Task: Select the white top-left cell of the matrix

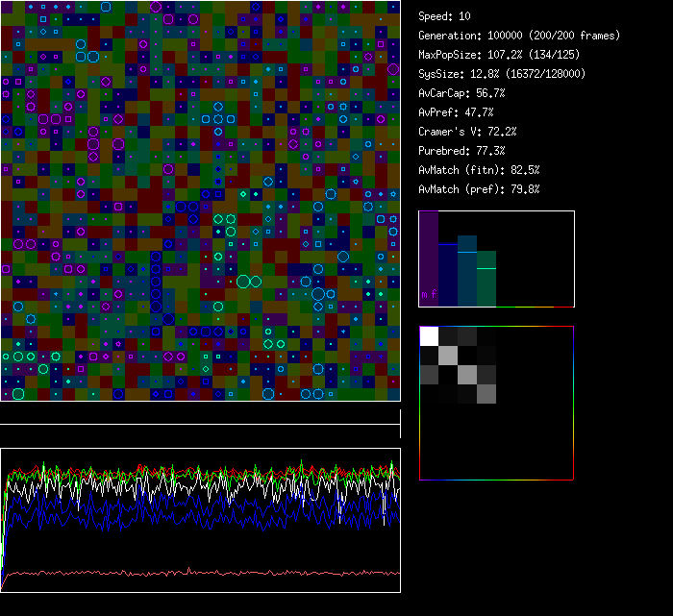Action: click(429, 335)
